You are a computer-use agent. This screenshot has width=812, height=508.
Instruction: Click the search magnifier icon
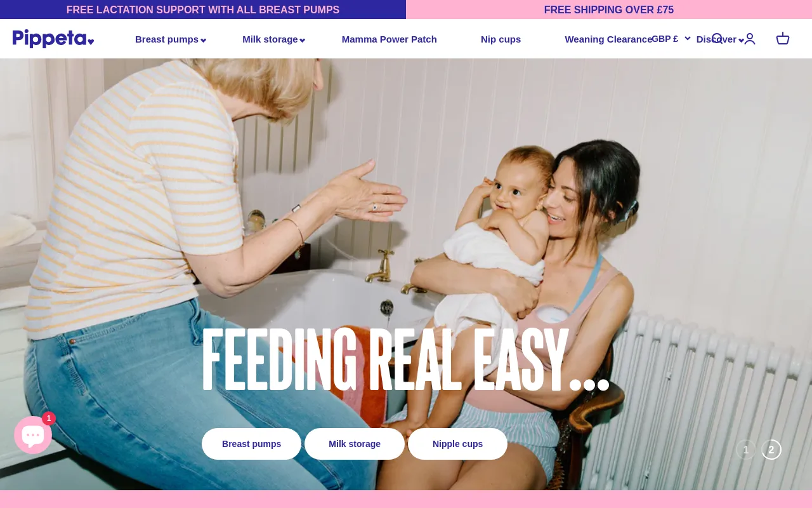(717, 39)
